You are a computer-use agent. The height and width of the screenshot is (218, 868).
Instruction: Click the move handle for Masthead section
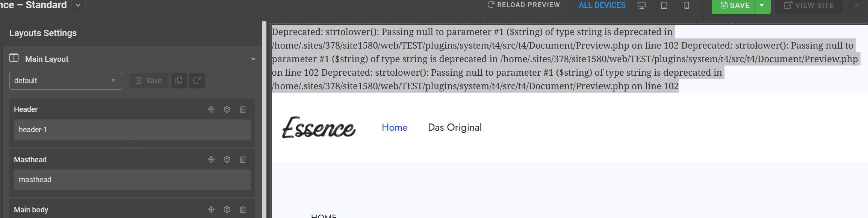coord(211,159)
